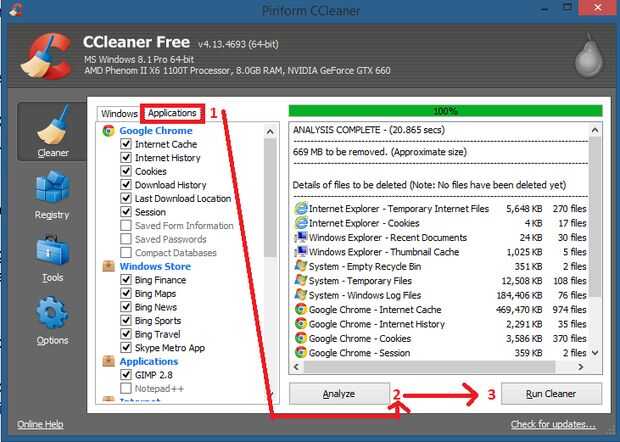Viewport: 620px width, 442px height.
Task: Click the green 100% progress bar
Action: click(x=446, y=111)
